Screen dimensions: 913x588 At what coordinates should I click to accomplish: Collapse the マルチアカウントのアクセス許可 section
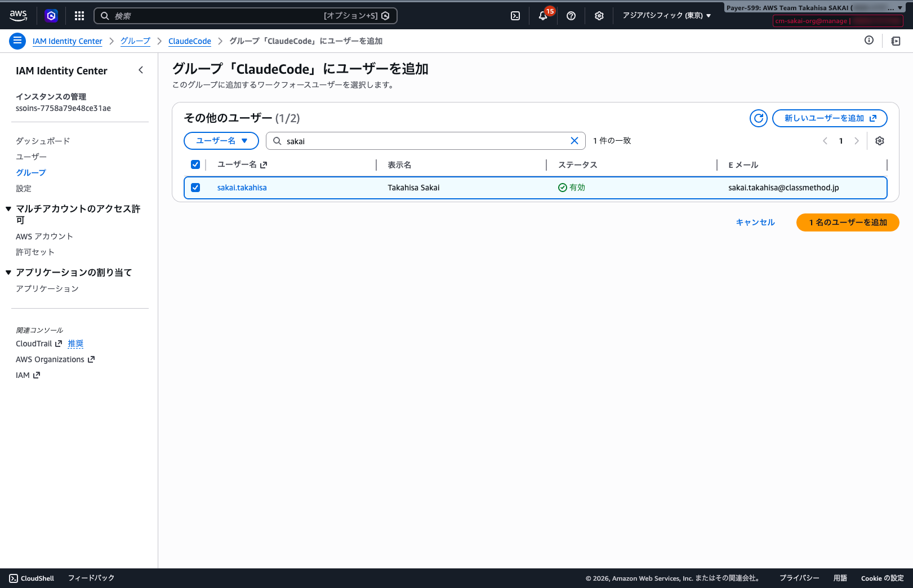click(8, 209)
